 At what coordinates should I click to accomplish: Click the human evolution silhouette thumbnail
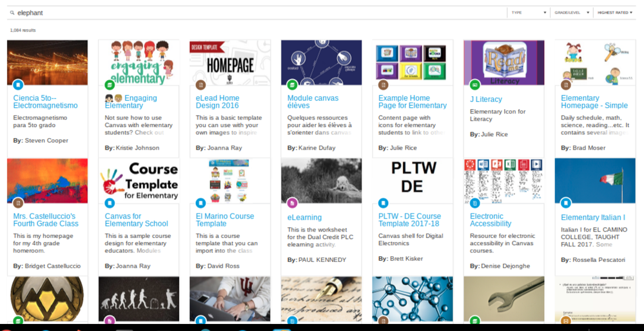tap(139, 299)
